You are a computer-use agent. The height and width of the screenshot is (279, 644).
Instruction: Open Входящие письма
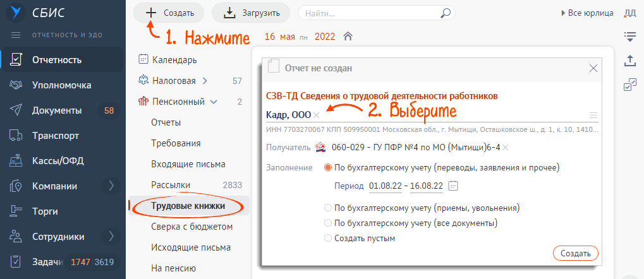tap(188, 164)
